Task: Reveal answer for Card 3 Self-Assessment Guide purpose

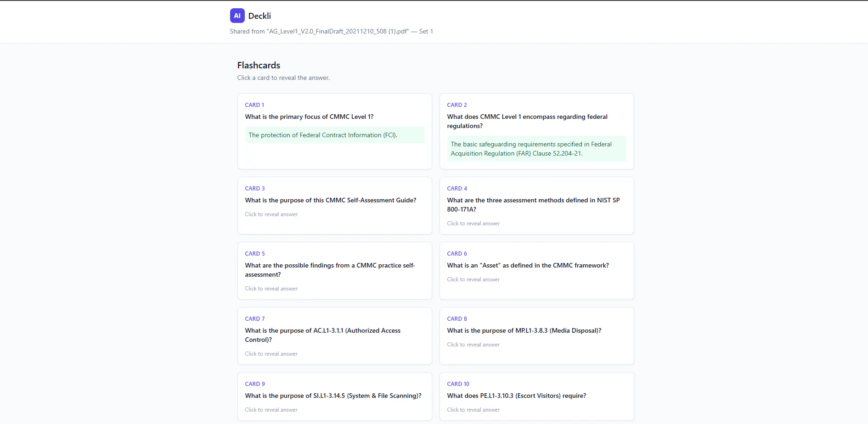Action: tap(271, 214)
